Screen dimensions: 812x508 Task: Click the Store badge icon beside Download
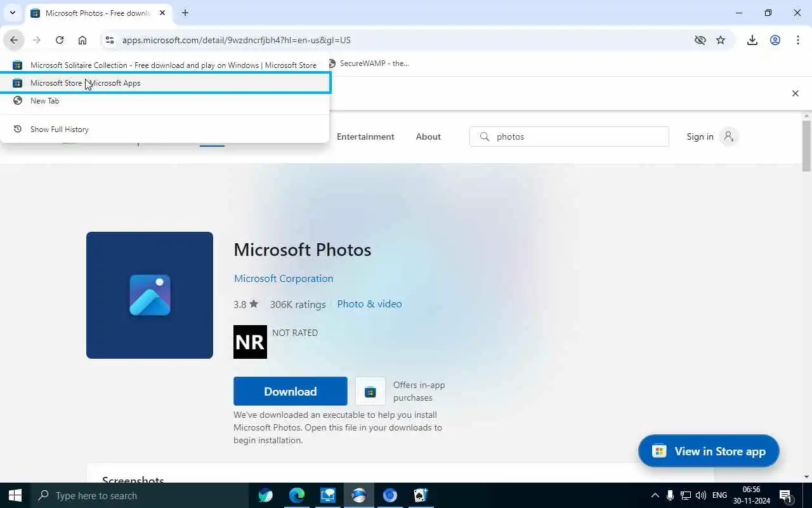(370, 391)
